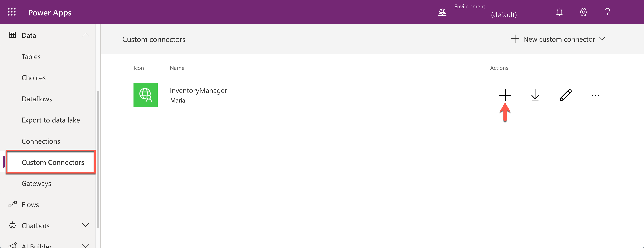Image resolution: width=644 pixels, height=248 pixels.
Task: Click the green InventoryManager connector icon
Action: pos(145,95)
